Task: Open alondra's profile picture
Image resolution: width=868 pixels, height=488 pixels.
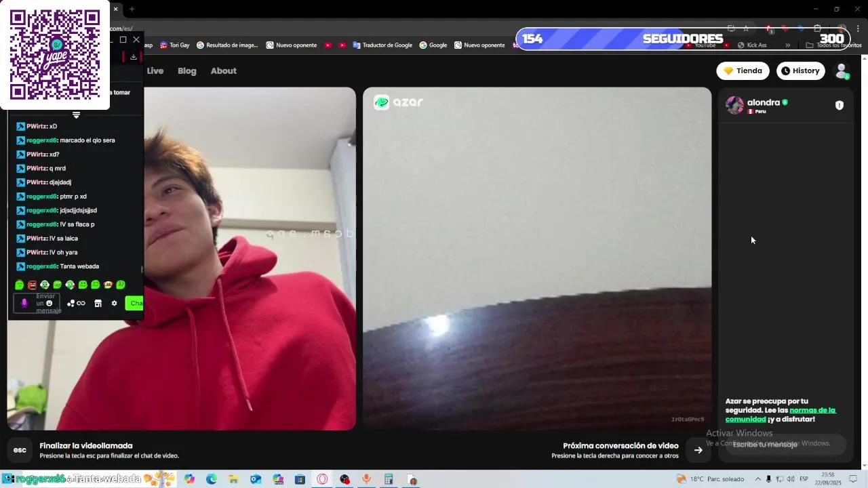Action: (734, 105)
